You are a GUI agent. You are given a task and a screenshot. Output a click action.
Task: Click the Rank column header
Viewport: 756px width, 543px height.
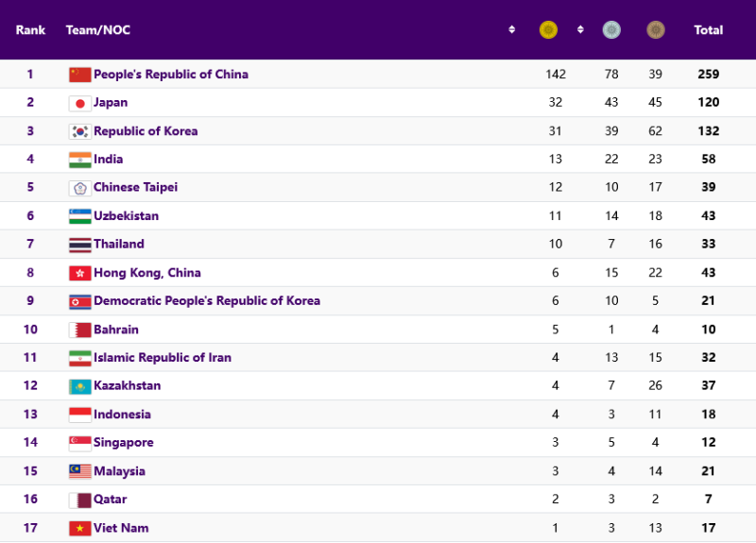[30, 30]
